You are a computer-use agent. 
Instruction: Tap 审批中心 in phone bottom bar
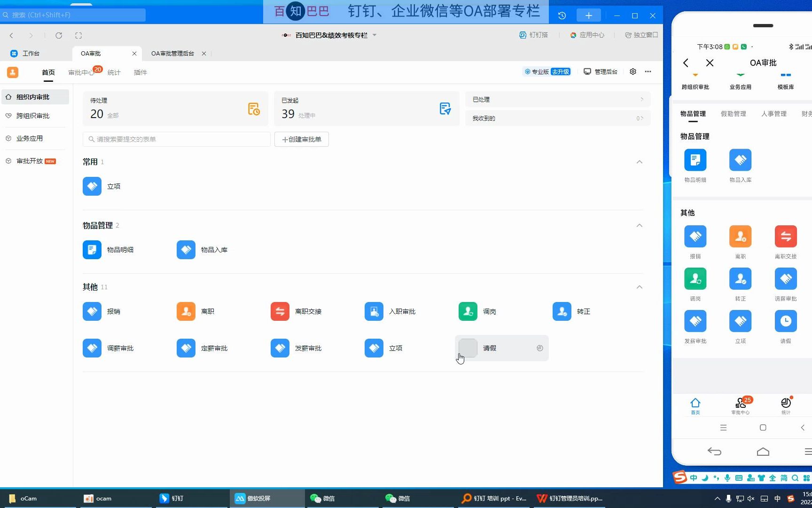click(741, 406)
